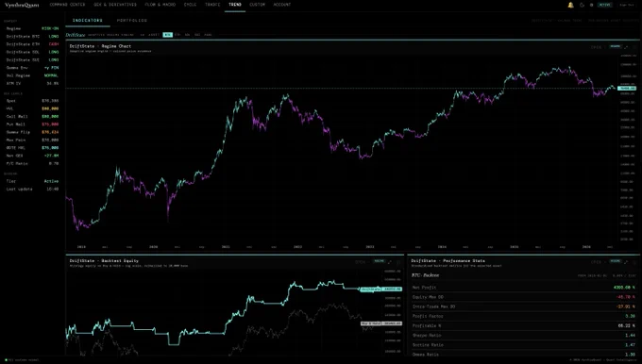Expand the Performance Stats panel to fullscreen

626,262
